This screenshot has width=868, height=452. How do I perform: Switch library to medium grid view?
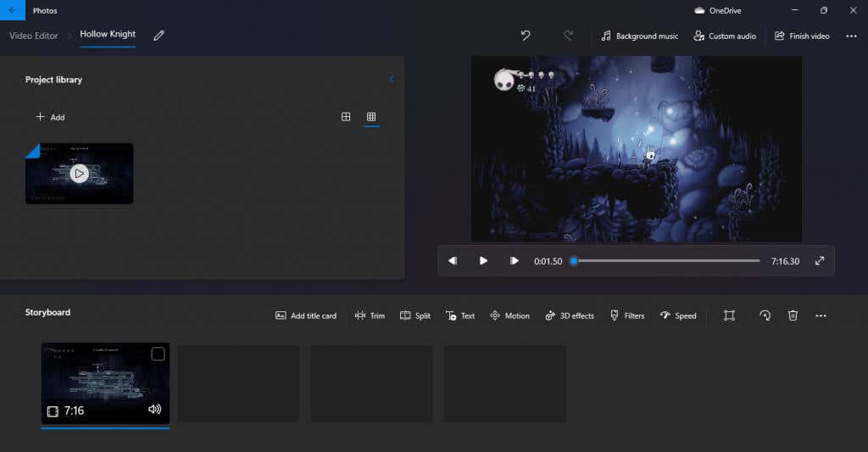point(346,116)
